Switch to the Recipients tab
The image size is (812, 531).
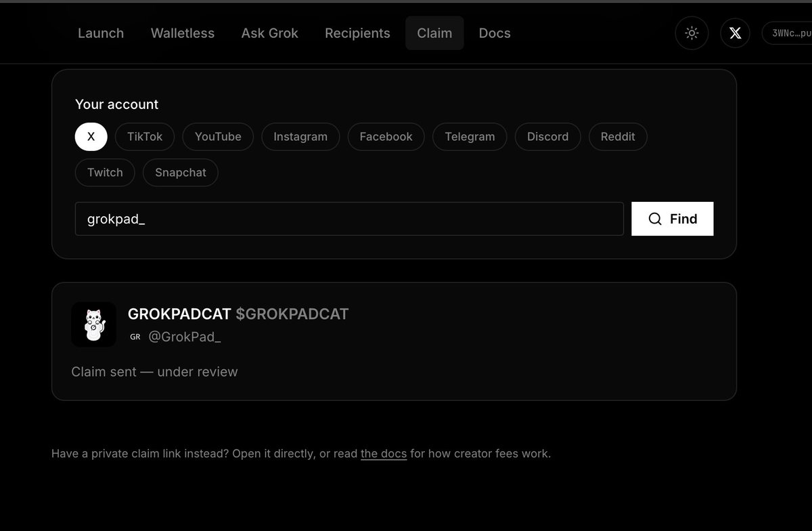357,33
